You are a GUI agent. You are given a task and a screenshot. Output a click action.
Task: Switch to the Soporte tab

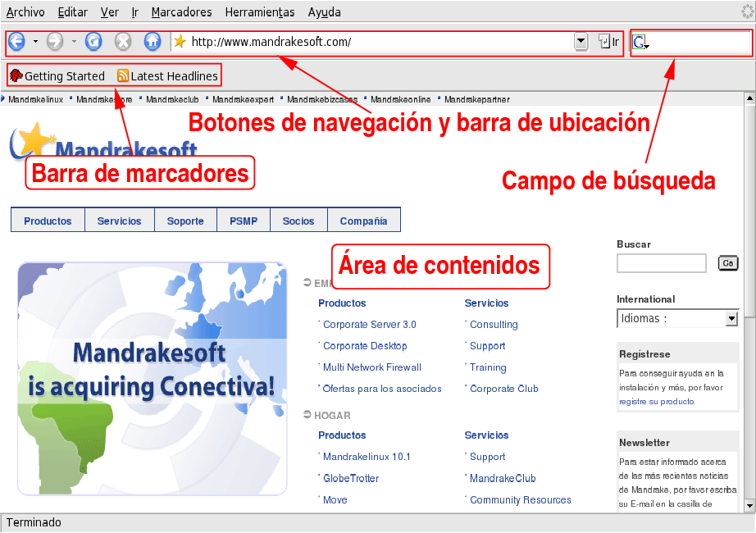[185, 220]
